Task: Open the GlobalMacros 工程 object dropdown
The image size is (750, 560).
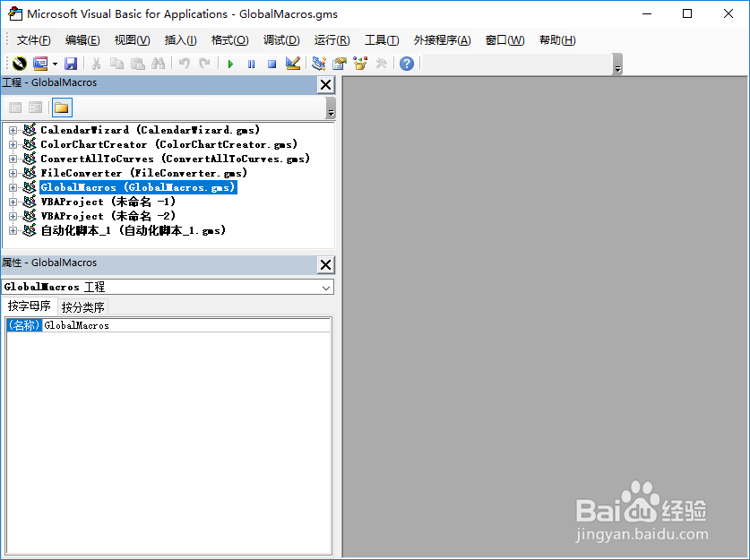Action: click(x=326, y=288)
